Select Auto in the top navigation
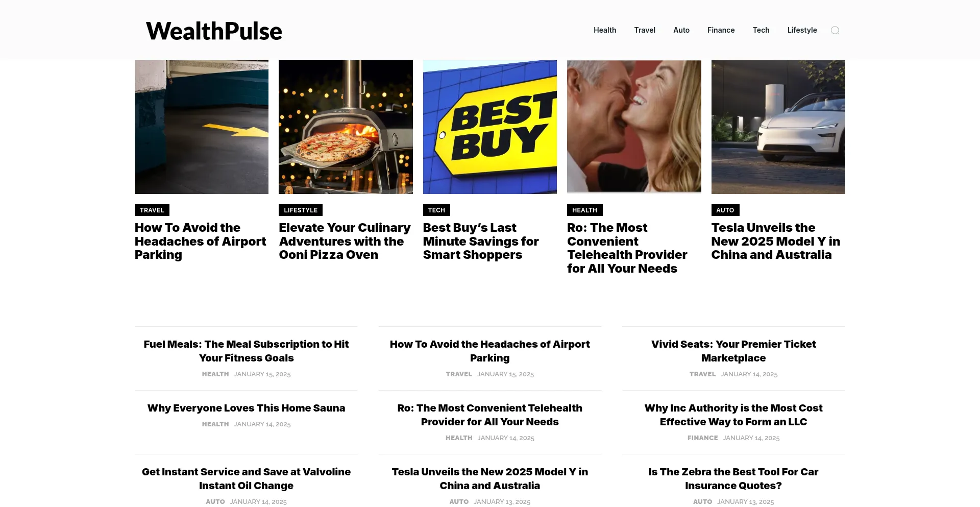 (681, 30)
